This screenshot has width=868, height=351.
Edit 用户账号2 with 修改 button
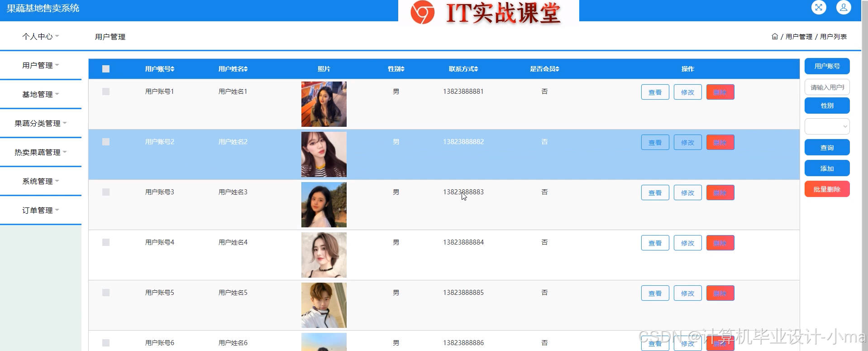[x=687, y=142]
